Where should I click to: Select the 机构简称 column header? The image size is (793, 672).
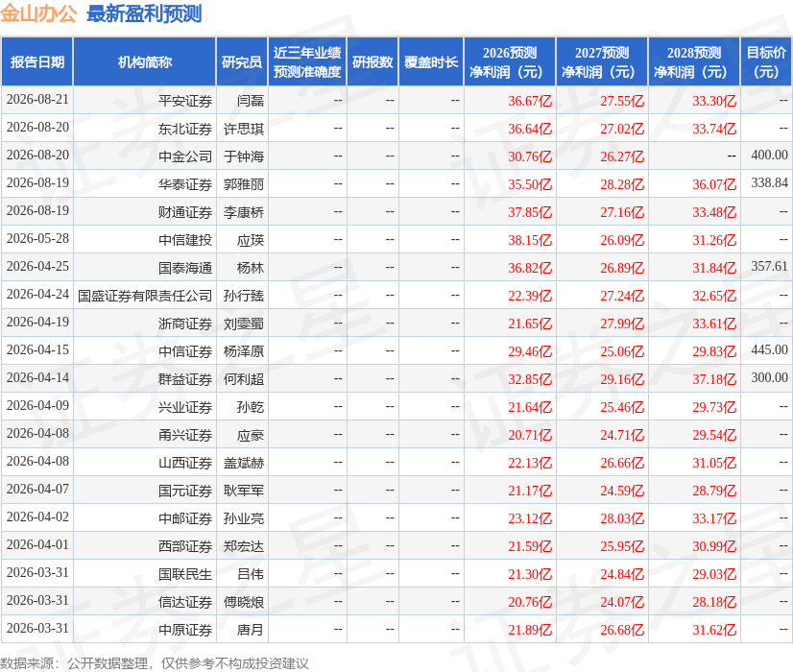point(145,61)
